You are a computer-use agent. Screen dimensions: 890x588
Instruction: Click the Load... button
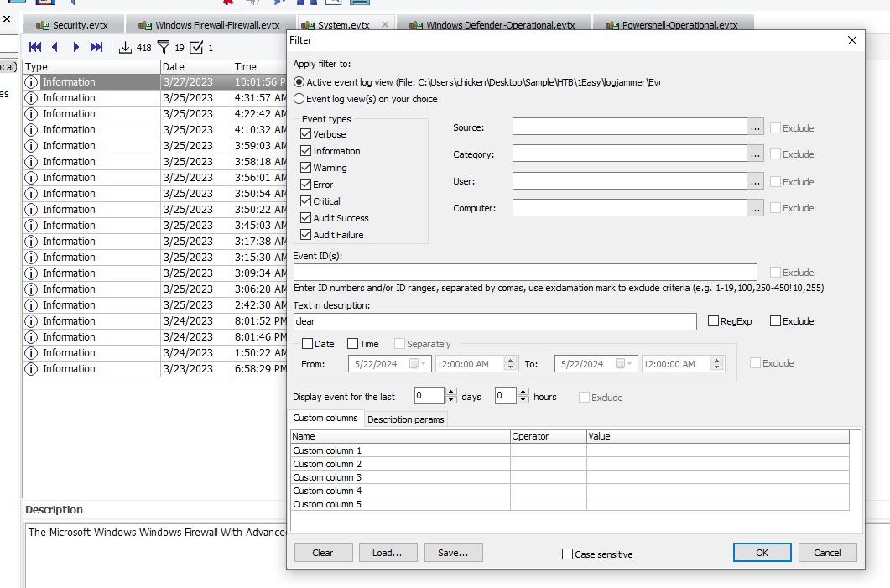pos(388,552)
